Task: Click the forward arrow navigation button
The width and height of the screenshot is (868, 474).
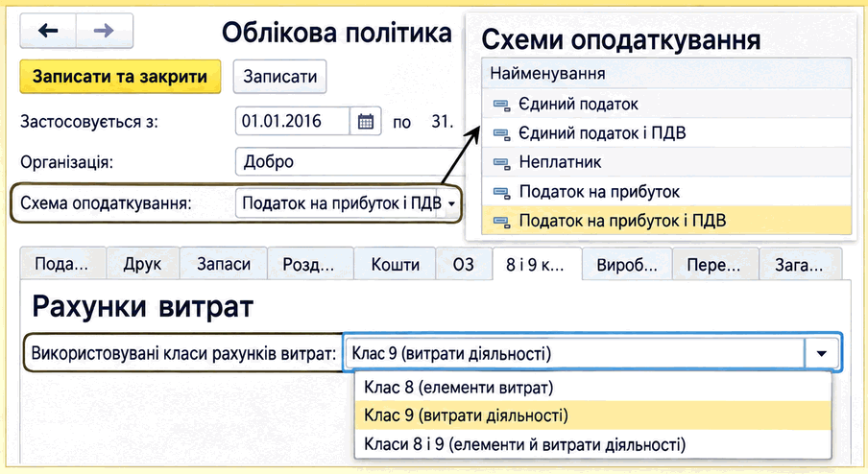Action: [x=104, y=31]
